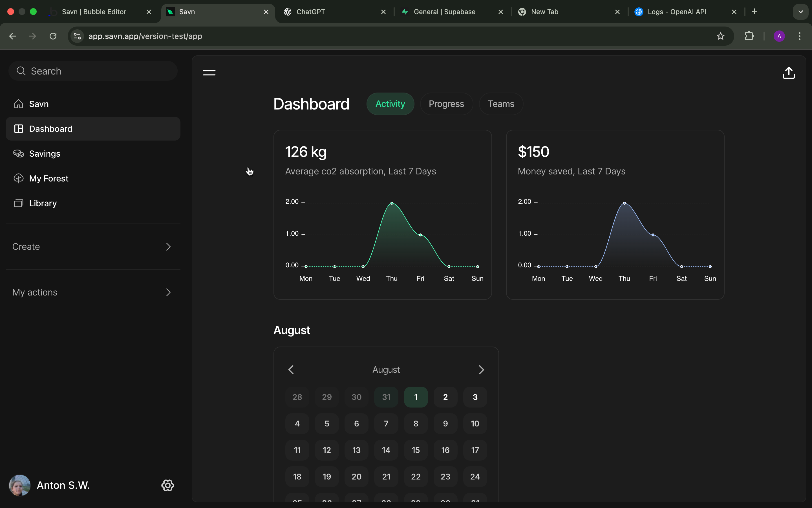Click the site info icon in address bar
This screenshot has height=508, width=812.
pos(77,36)
